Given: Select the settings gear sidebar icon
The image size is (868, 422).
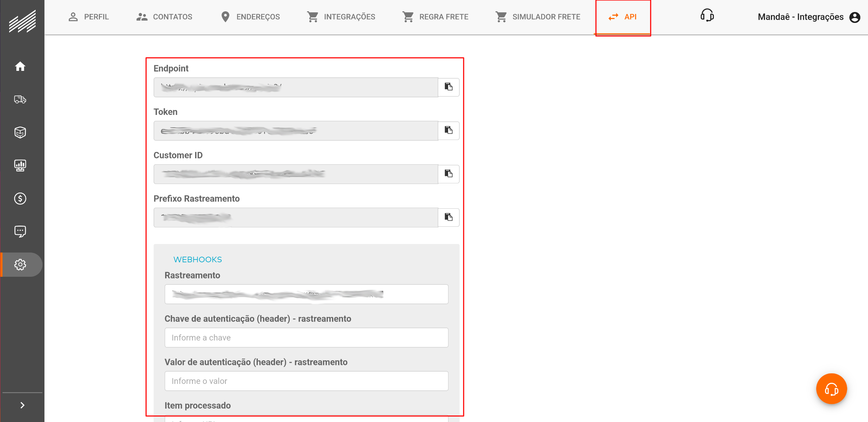Looking at the screenshot, I should coord(20,264).
